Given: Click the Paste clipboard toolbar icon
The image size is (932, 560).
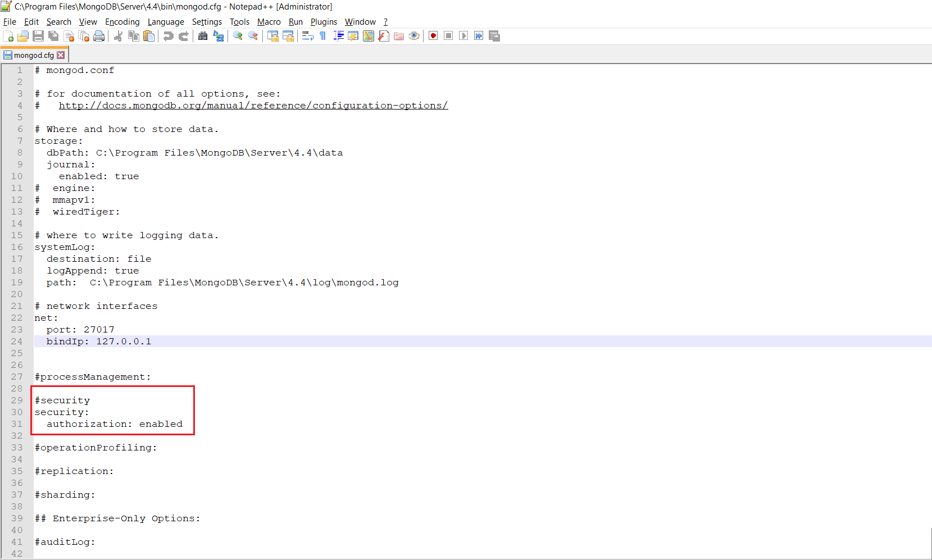Looking at the screenshot, I should (x=149, y=36).
